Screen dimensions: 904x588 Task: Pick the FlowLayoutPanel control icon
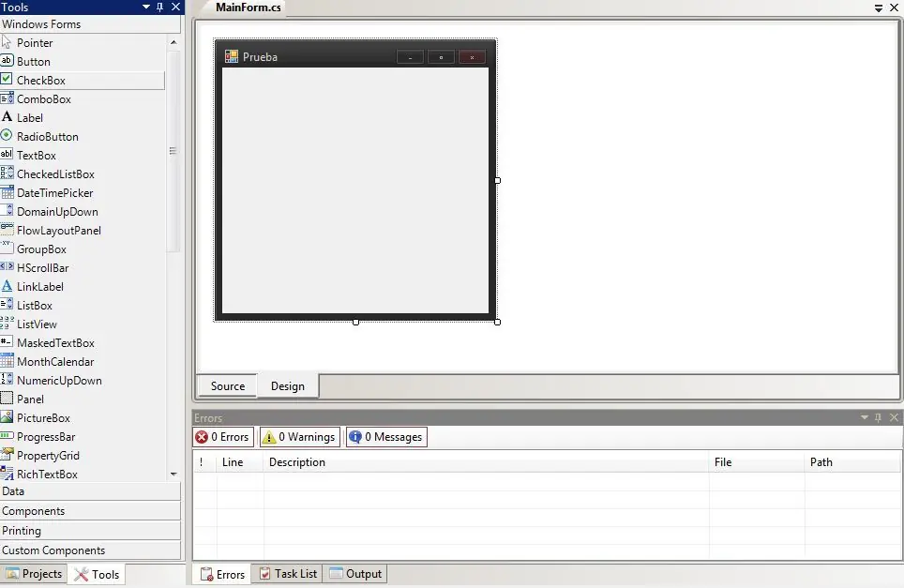click(7, 230)
